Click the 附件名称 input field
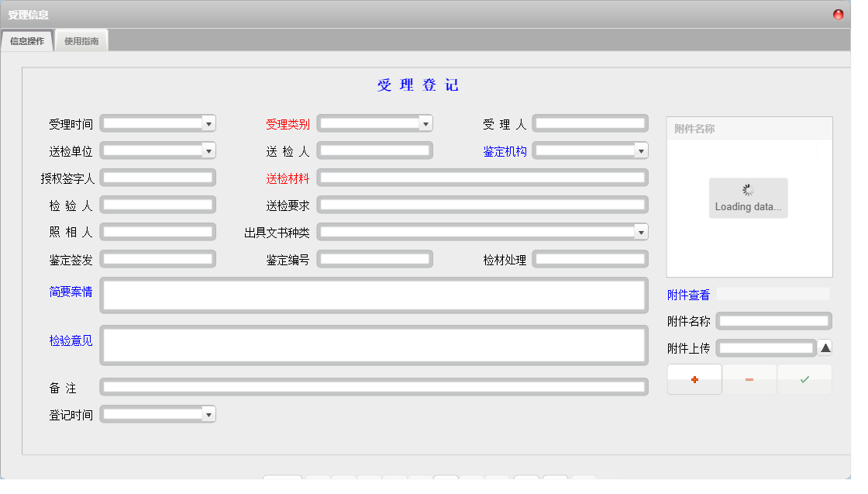 [773, 320]
